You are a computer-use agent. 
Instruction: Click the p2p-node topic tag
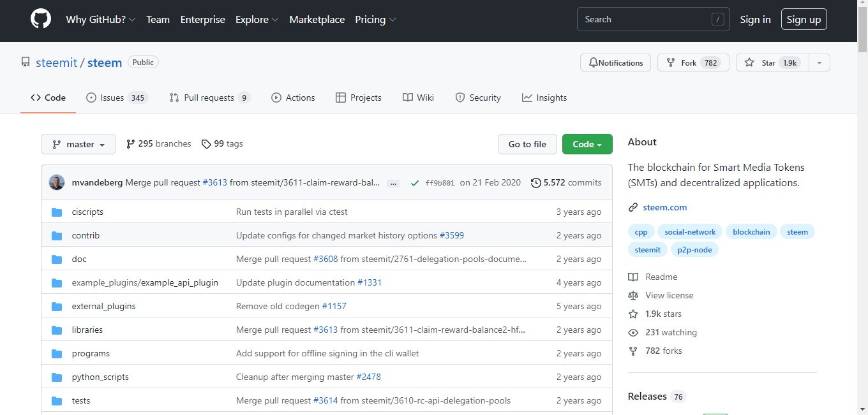pyautogui.click(x=694, y=250)
